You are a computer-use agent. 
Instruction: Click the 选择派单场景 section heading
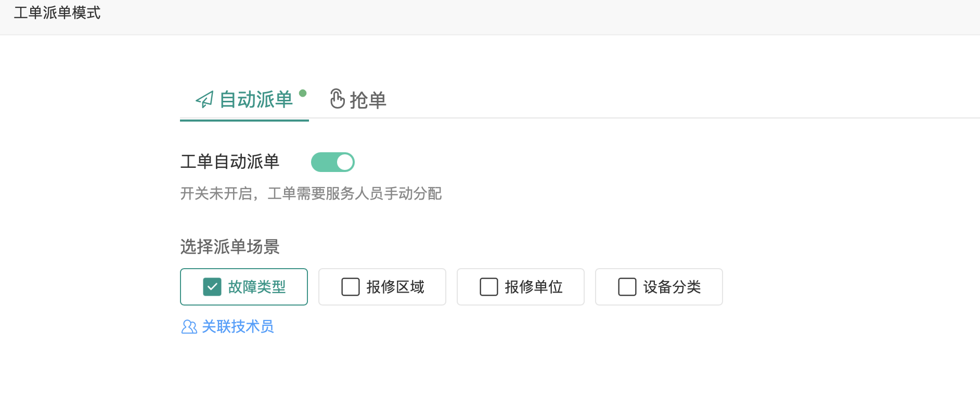229,247
